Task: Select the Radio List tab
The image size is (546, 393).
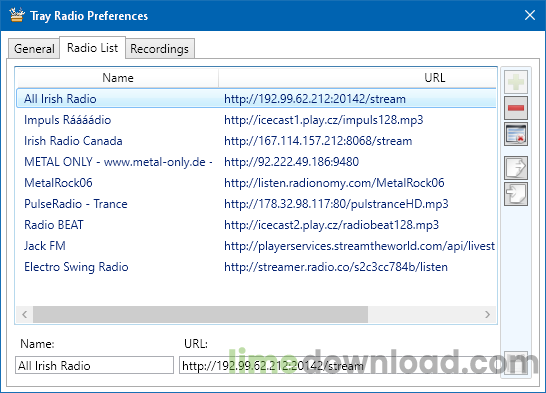Action: pos(93,48)
